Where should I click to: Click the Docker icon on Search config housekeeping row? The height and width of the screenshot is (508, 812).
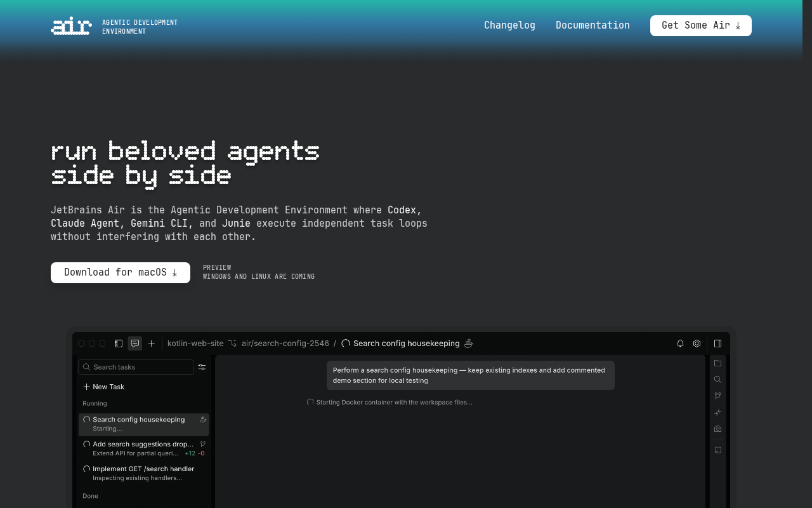tap(203, 420)
